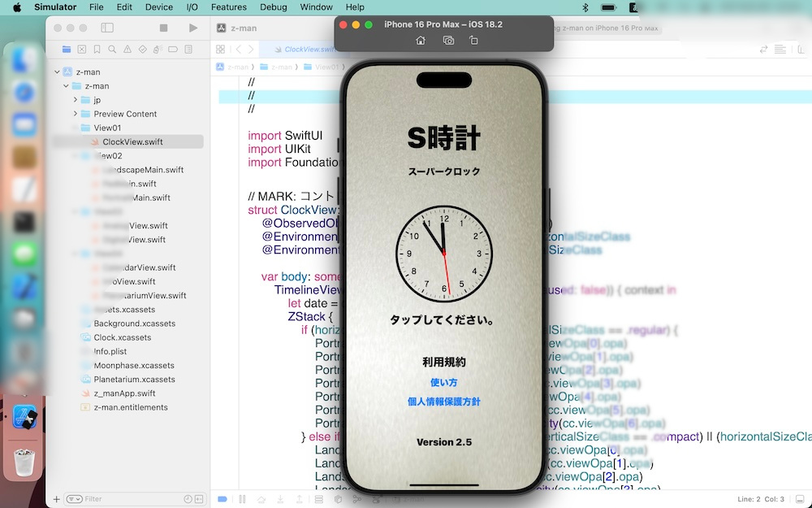
Task: Open the Bookmark navigator icon
Action: tap(97, 50)
